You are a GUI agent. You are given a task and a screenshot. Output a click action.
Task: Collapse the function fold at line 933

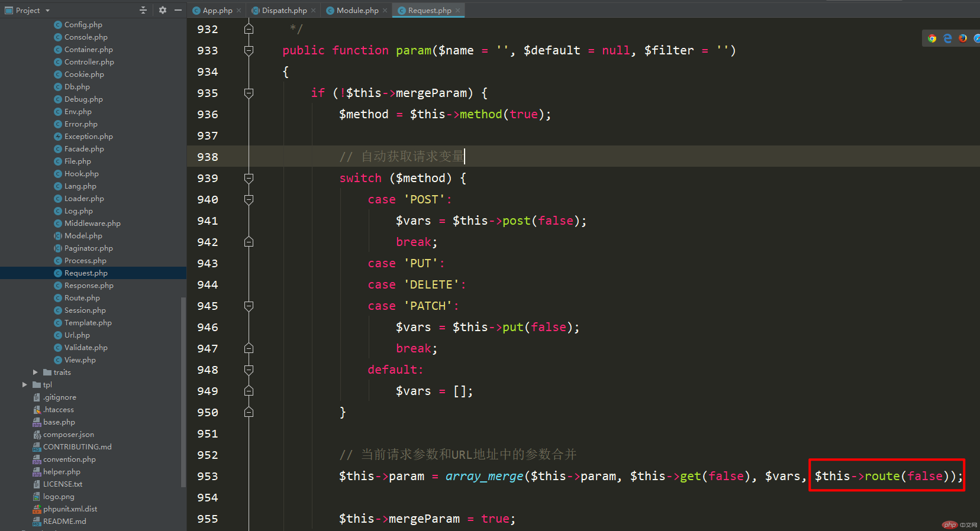(x=249, y=50)
